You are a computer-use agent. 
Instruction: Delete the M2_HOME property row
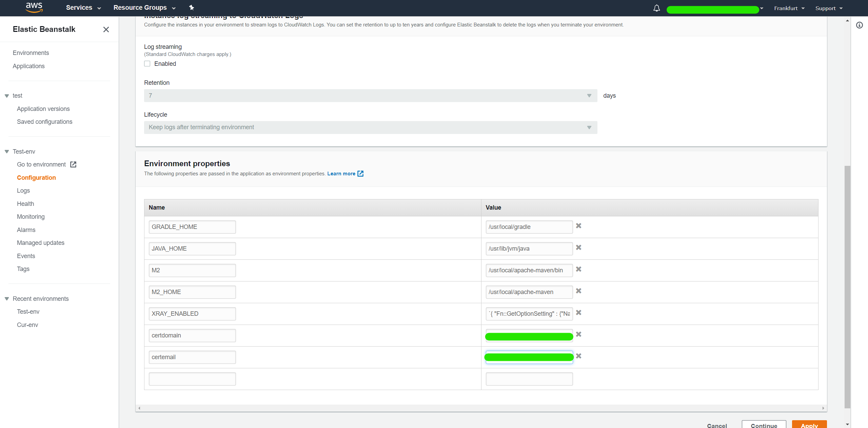(579, 291)
